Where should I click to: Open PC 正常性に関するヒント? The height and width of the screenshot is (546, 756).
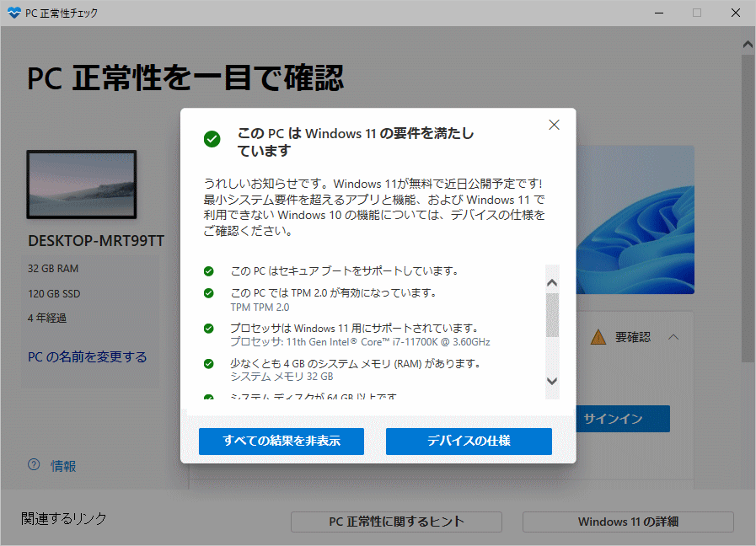(396, 522)
